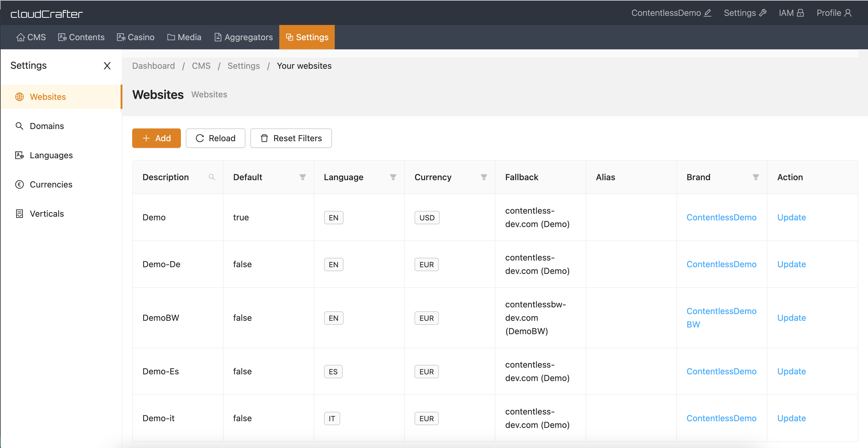Viewport: 868px width, 448px height.
Task: Open the Aggregators tab
Action: tap(244, 37)
